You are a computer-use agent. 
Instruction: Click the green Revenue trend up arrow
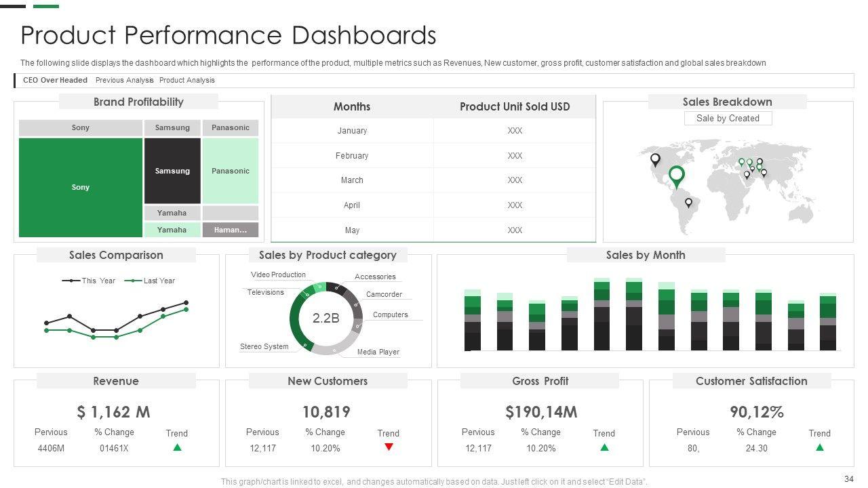pos(177,447)
